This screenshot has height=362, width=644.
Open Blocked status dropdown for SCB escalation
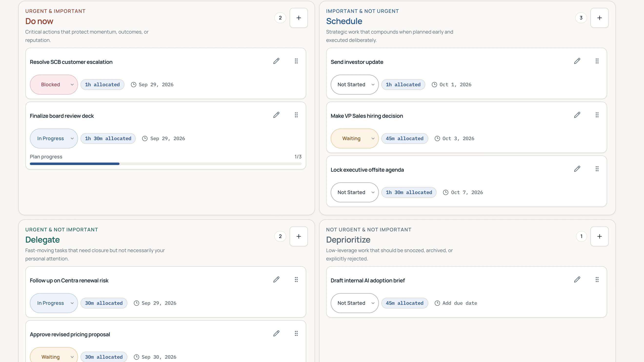(54, 85)
